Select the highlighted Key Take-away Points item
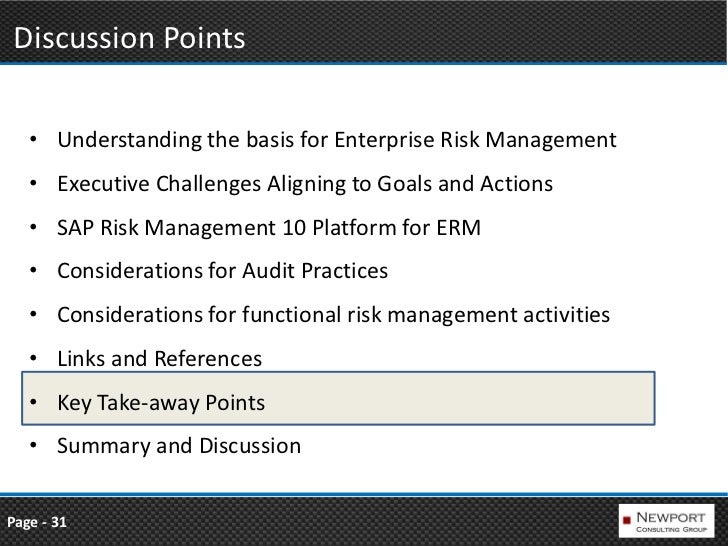 (x=338, y=398)
